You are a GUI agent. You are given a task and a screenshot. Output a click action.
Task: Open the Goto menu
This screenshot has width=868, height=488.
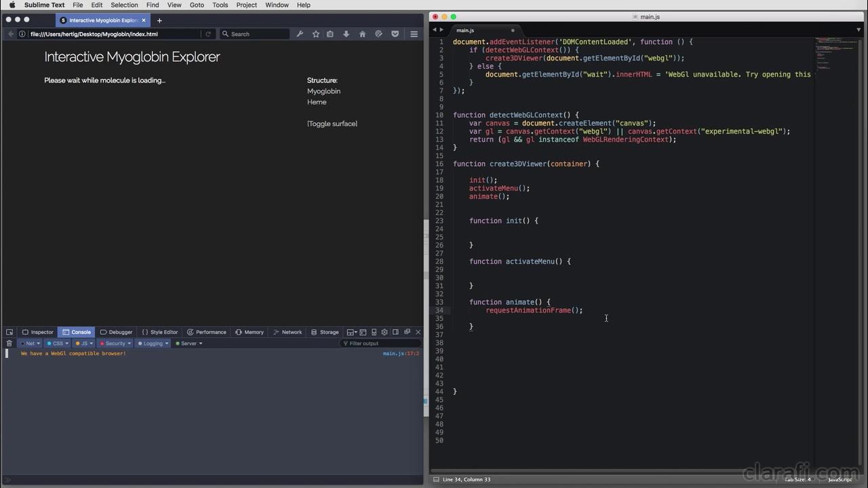click(x=197, y=5)
